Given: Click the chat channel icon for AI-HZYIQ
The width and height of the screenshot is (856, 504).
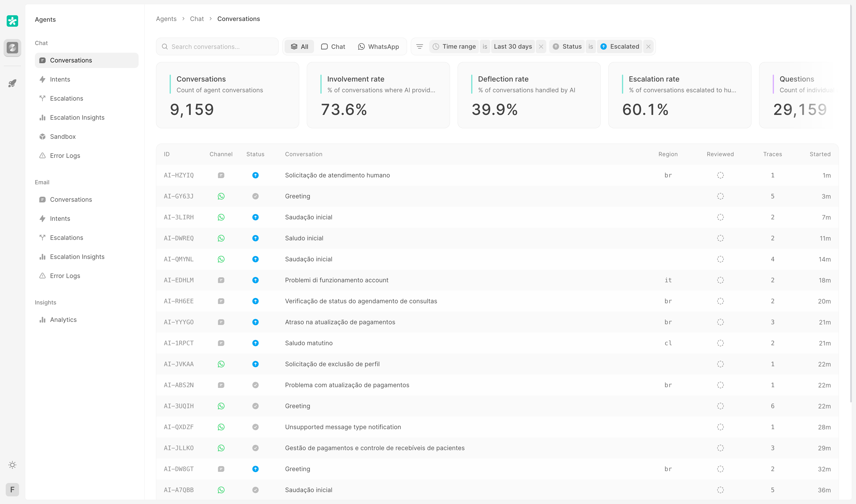Looking at the screenshot, I should point(221,175).
